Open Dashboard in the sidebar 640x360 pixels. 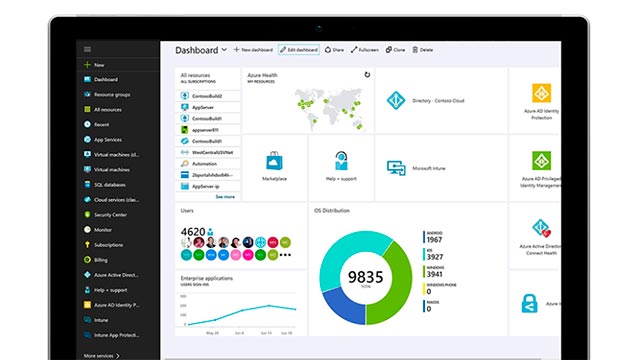pos(106,80)
